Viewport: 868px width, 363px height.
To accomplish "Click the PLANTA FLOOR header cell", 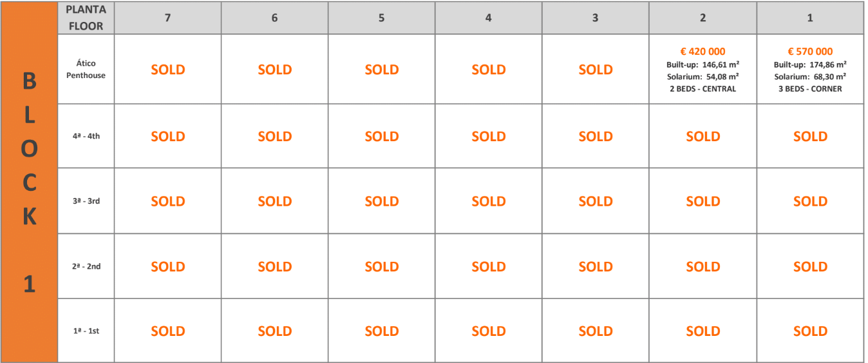I will [86, 18].
